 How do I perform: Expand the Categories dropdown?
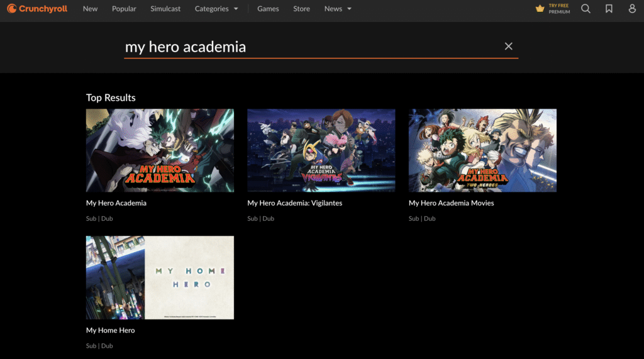click(216, 9)
